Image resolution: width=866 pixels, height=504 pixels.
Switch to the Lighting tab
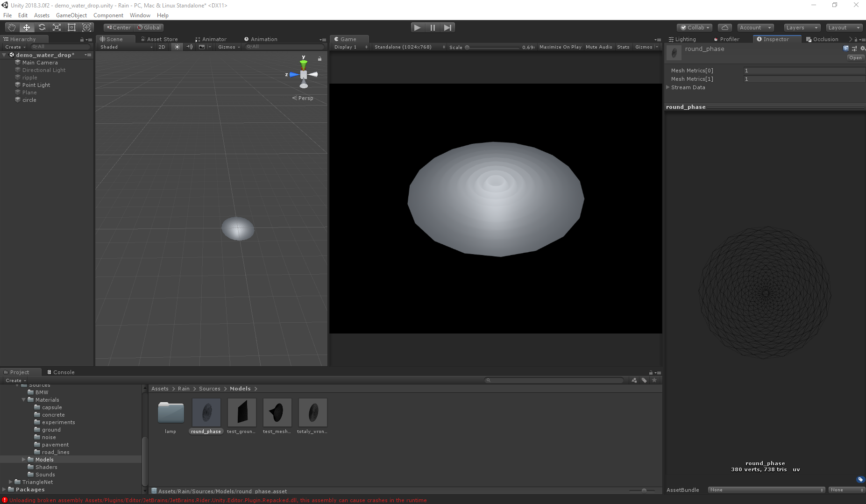(x=682, y=39)
